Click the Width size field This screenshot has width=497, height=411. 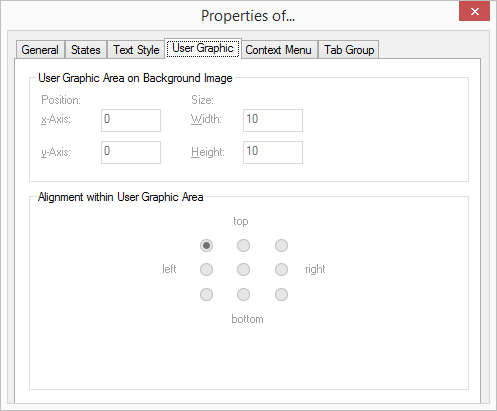pyautogui.click(x=273, y=120)
